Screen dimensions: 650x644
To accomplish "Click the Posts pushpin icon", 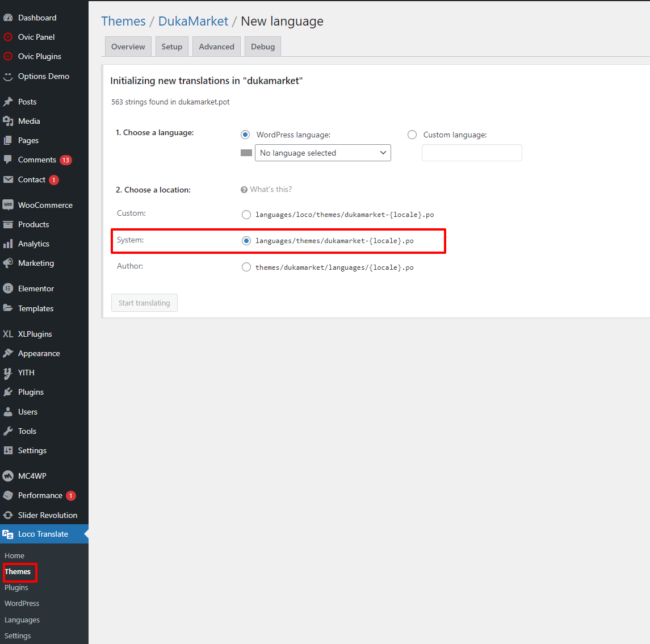I will tap(8, 102).
